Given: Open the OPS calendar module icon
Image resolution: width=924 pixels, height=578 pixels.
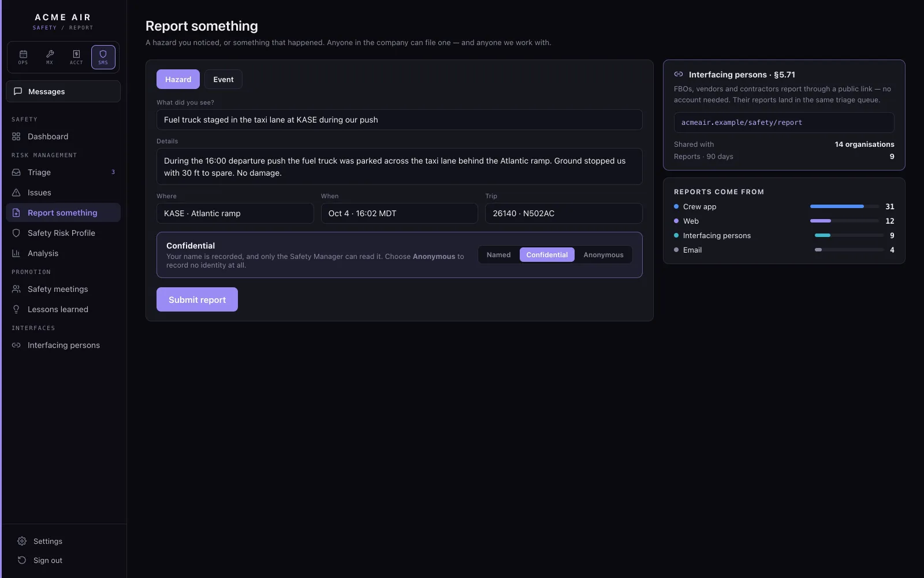Looking at the screenshot, I should [x=23, y=57].
